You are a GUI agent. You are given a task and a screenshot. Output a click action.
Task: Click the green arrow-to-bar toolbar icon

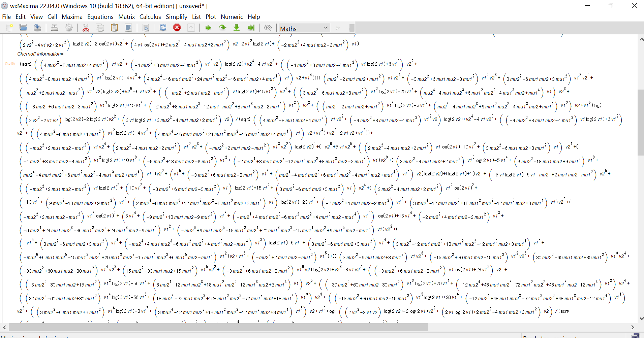click(251, 28)
